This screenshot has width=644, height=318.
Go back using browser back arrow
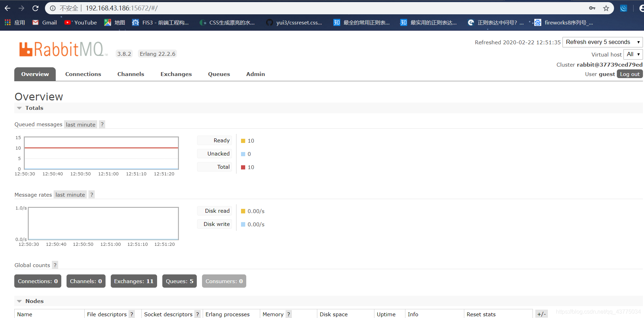[7, 8]
